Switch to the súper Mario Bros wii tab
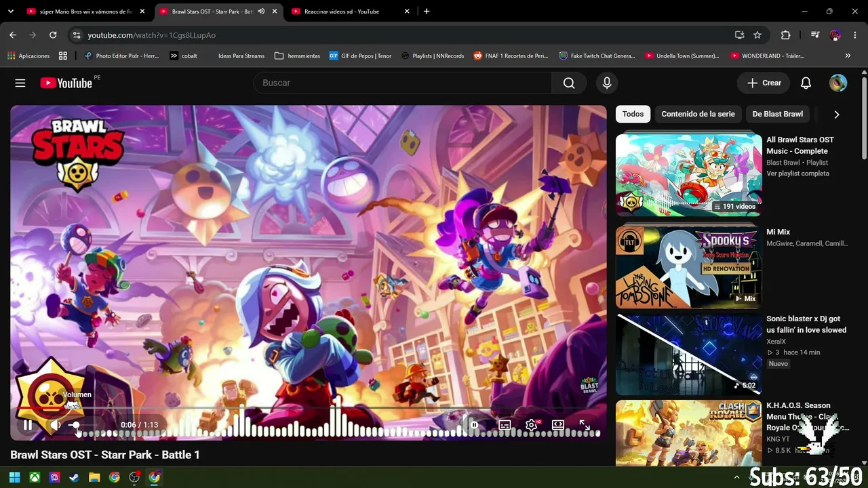868x488 pixels. pyautogui.click(x=85, y=12)
